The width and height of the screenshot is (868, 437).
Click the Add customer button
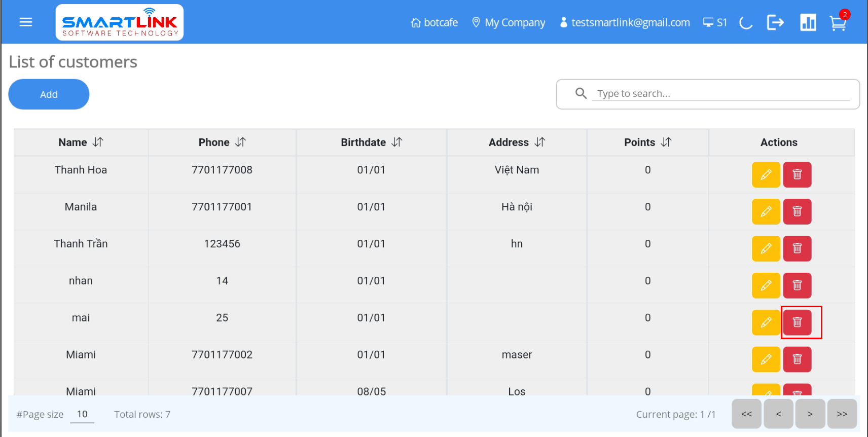pyautogui.click(x=49, y=94)
